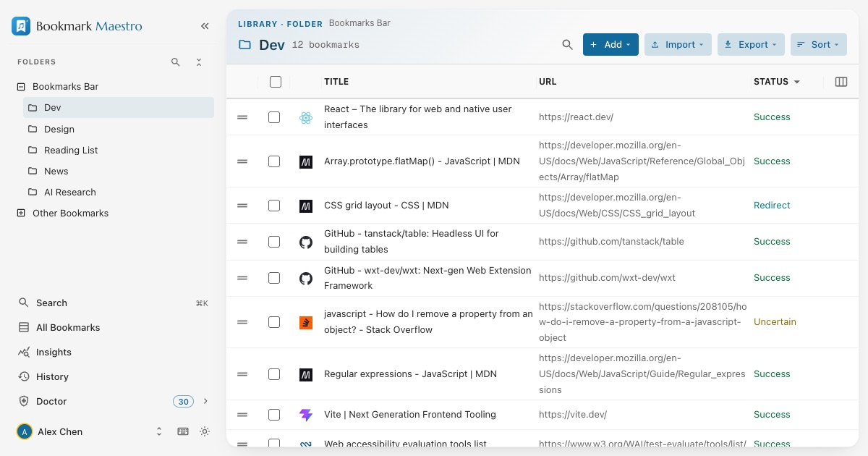Check the Regular expressions bookmark checkbox
The width and height of the screenshot is (868, 456).
(x=274, y=374)
